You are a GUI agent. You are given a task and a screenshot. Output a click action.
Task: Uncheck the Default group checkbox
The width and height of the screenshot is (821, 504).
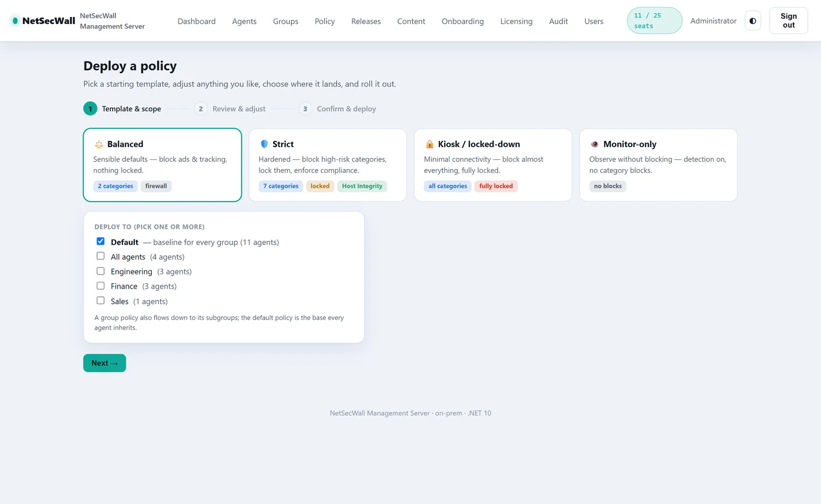coord(101,241)
